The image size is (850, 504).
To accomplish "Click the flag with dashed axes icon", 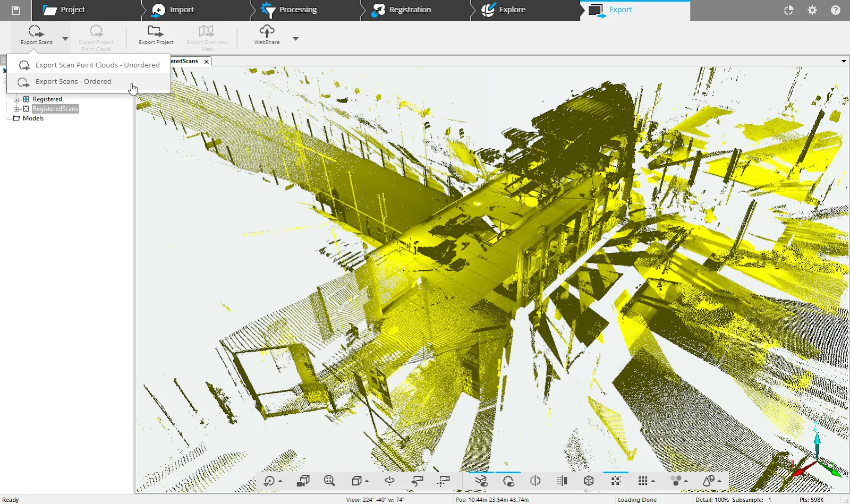I will pos(444,481).
